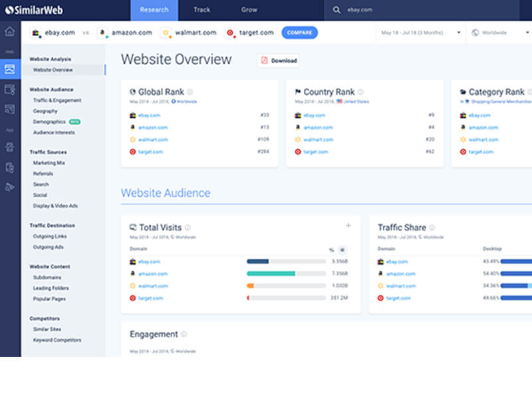Screen dimensions: 532x399
Task: Click walmart.com Global Rank value #109
Action: [263, 140]
